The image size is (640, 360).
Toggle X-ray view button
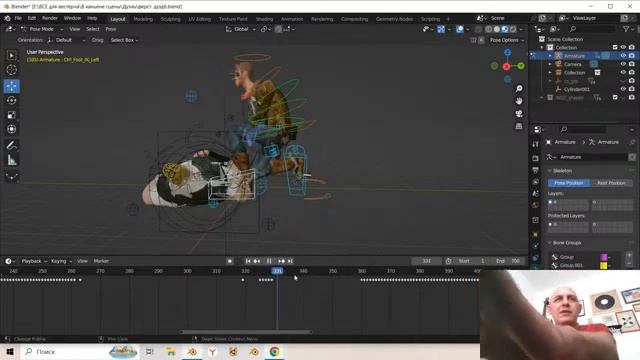478,29
